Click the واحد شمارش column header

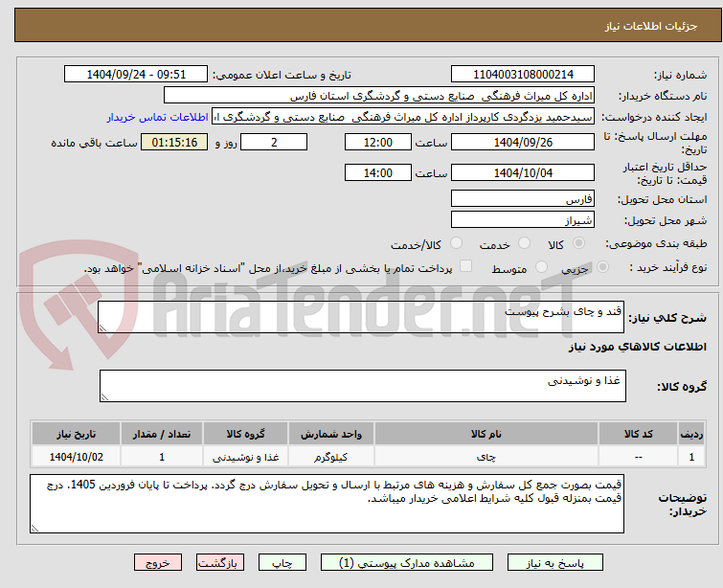331,434
